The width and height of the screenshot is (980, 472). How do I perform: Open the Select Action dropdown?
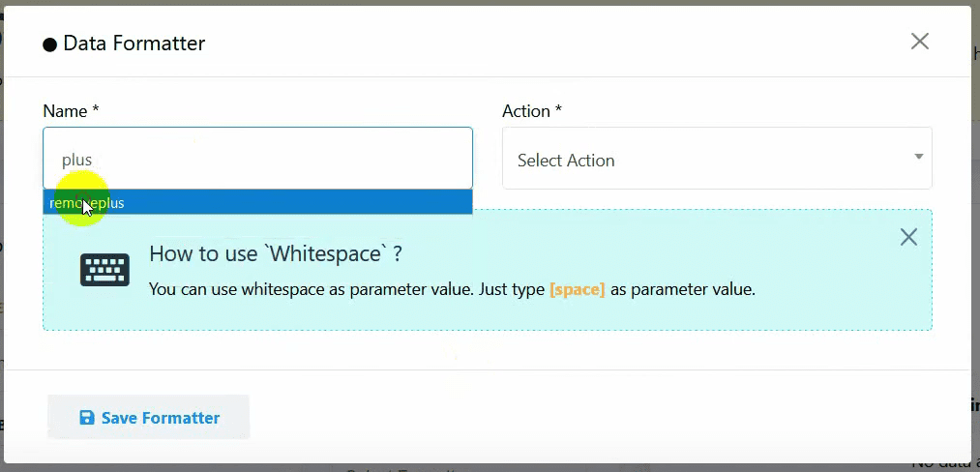[x=716, y=159]
